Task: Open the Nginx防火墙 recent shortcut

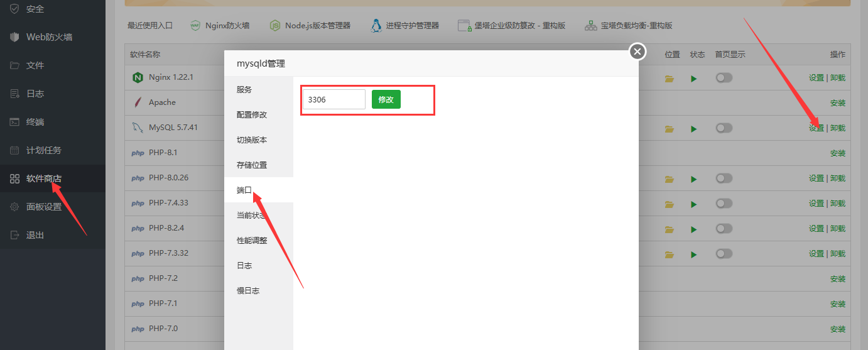Action: 220,26
